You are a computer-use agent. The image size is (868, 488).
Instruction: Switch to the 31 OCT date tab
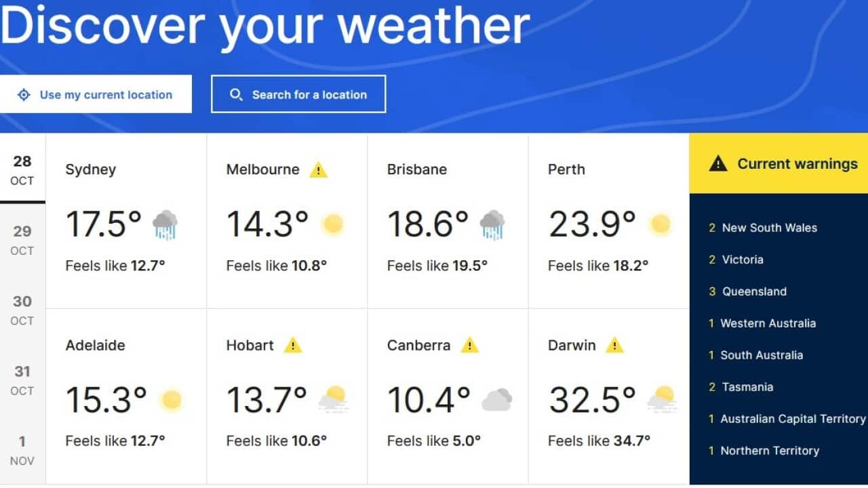(x=22, y=380)
